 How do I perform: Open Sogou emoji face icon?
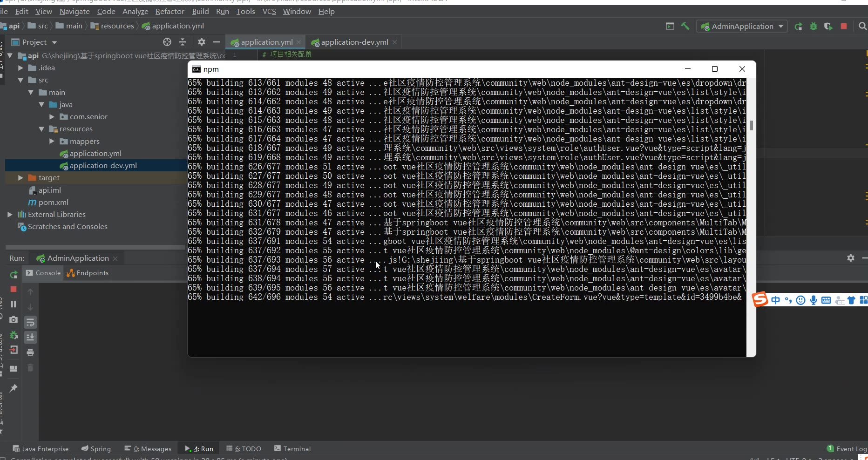pos(800,300)
